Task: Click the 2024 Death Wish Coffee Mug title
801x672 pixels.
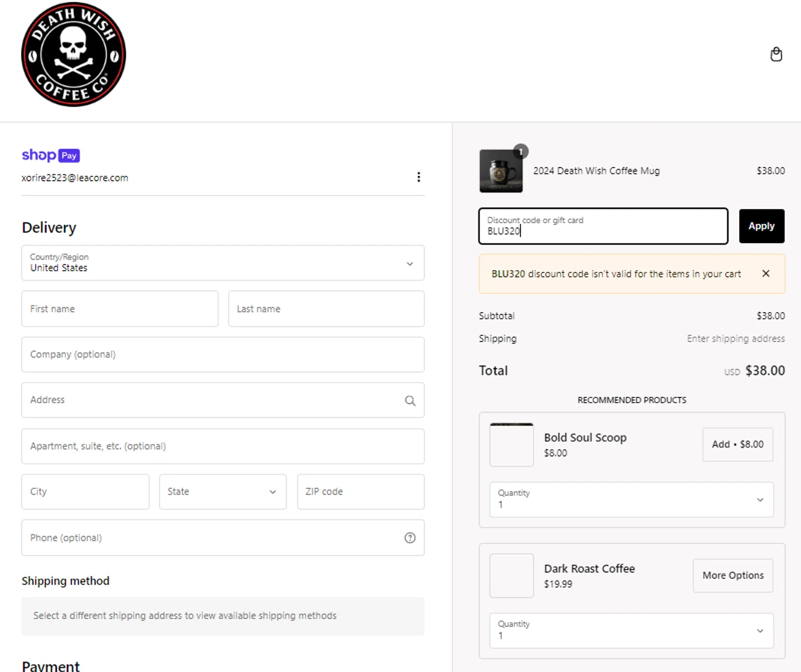Action: 596,171
